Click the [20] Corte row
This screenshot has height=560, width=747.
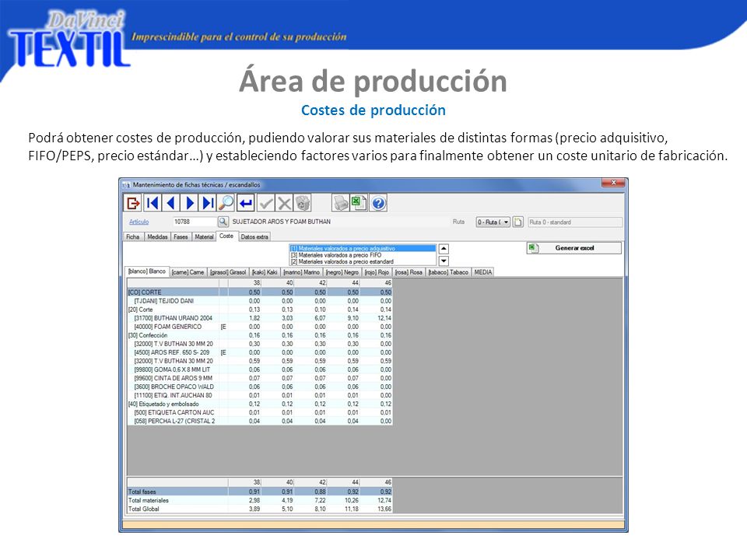260,310
